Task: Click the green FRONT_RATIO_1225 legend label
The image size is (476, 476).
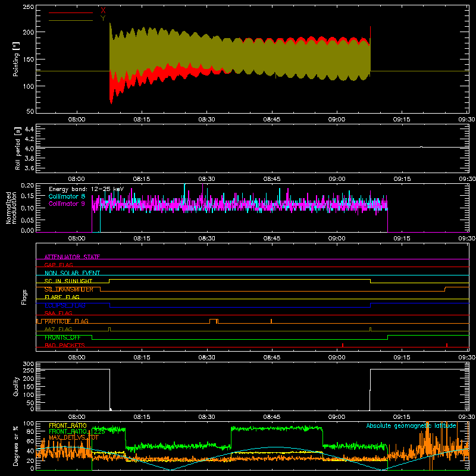Action: 77,432
